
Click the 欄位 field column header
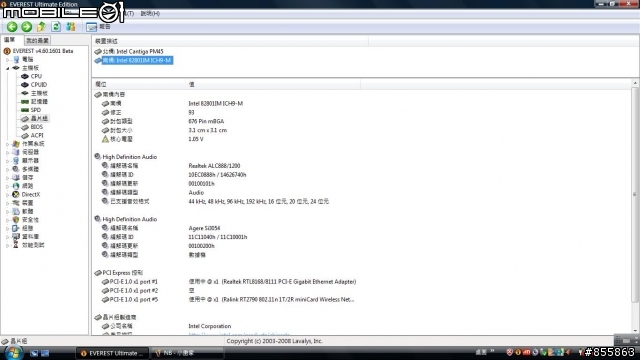click(x=139, y=84)
